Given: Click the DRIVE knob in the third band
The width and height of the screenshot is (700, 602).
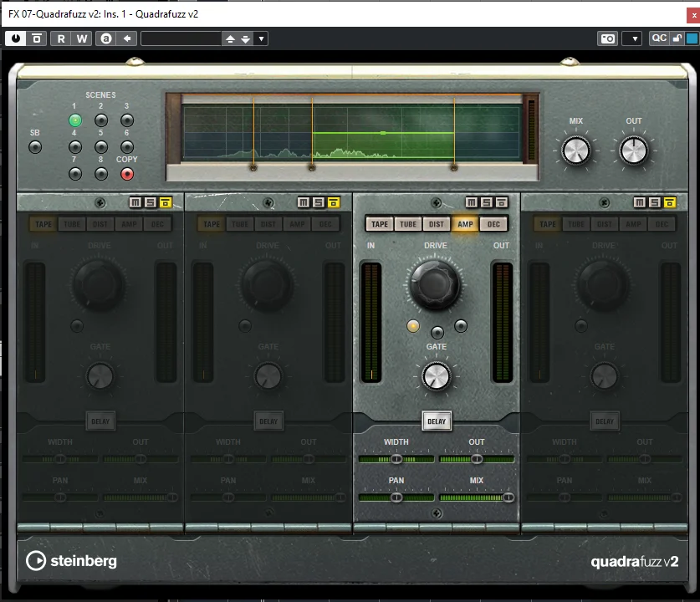Looking at the screenshot, I should tap(435, 284).
